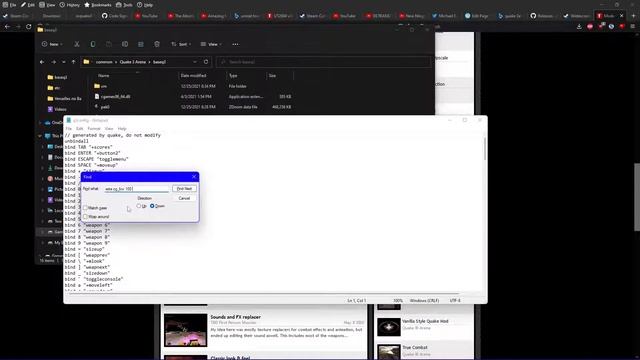Open Notepad View menu

click(x=109, y=129)
